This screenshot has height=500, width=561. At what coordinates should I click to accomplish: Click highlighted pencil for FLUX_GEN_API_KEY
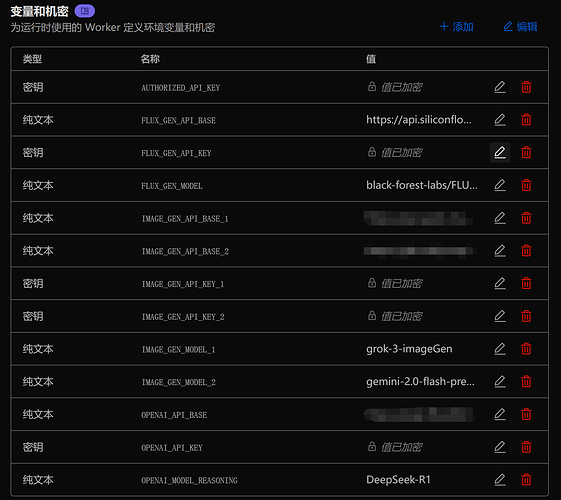click(500, 152)
